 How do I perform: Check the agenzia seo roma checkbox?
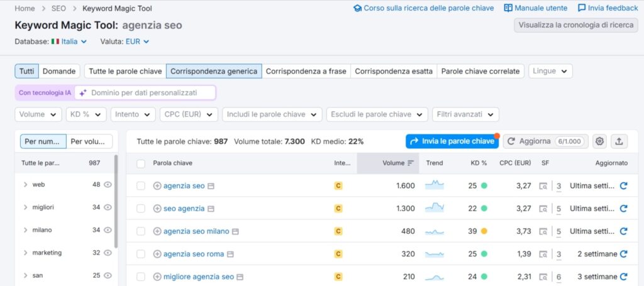(141, 254)
